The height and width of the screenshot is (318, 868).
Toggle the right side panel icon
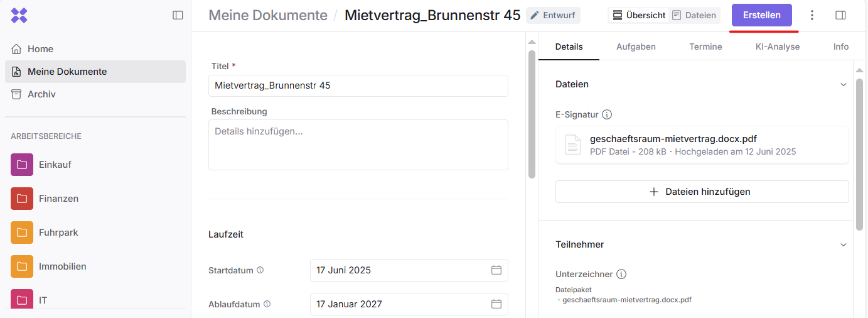840,15
